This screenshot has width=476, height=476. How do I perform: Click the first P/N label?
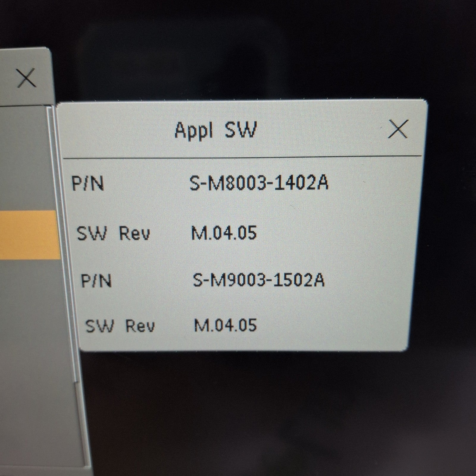tap(88, 183)
